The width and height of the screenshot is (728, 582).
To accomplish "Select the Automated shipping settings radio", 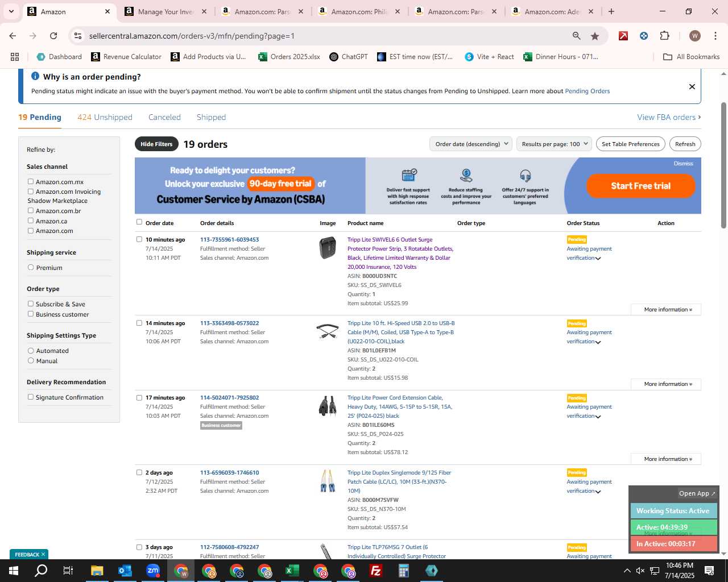I will click(31, 351).
